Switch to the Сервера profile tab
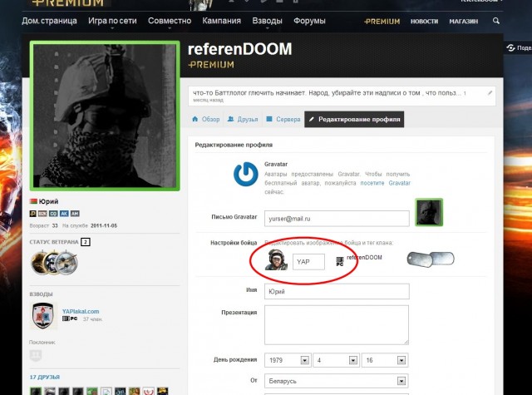The height and width of the screenshot is (395, 532). pos(283,120)
